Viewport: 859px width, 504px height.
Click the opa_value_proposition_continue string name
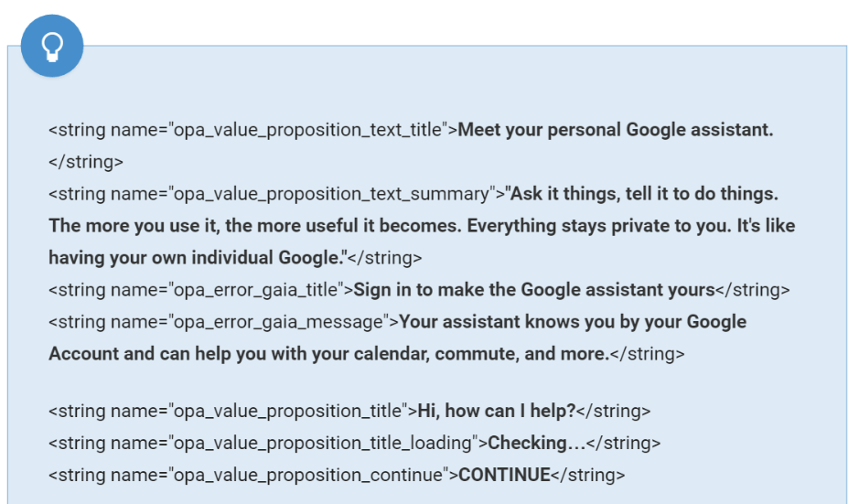coord(307,475)
